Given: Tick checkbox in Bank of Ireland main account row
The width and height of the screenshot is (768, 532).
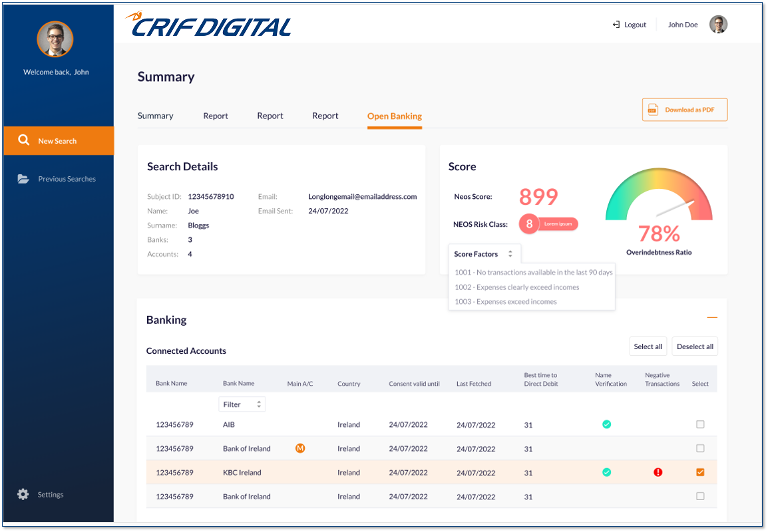Looking at the screenshot, I should pos(700,448).
